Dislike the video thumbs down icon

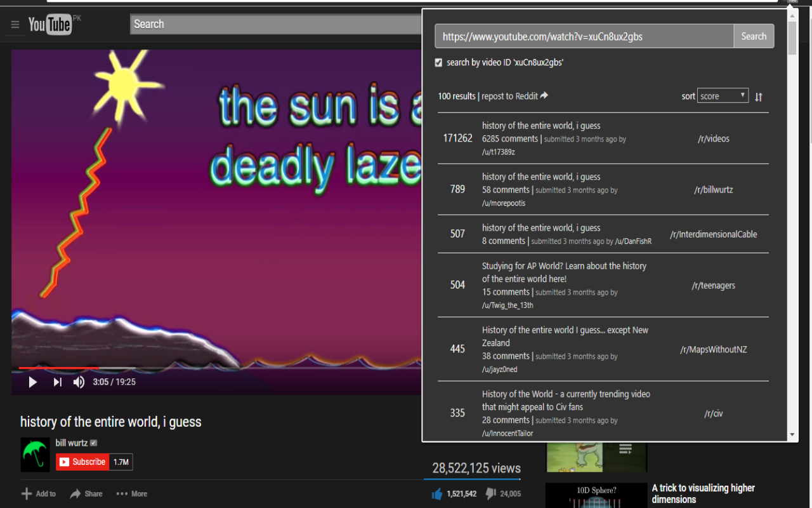point(491,493)
